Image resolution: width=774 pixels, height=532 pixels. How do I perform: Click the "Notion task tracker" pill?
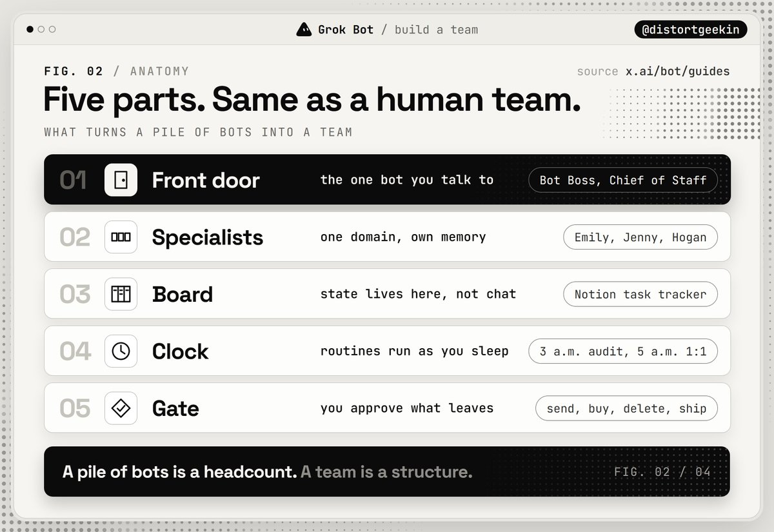point(640,294)
